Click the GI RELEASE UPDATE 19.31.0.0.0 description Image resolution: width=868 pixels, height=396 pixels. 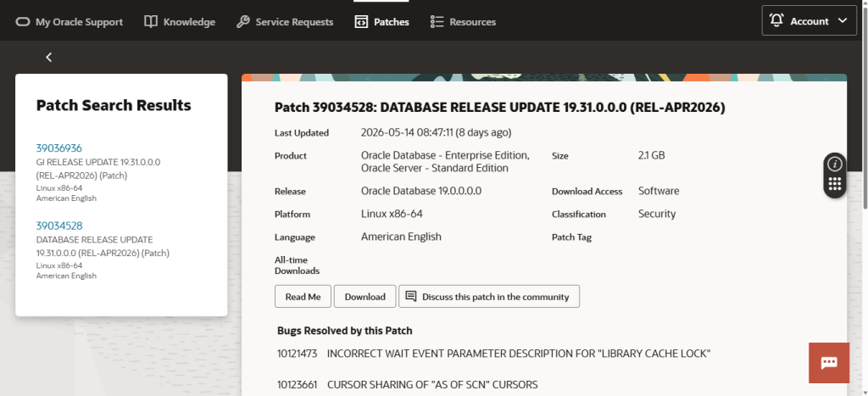click(x=98, y=169)
